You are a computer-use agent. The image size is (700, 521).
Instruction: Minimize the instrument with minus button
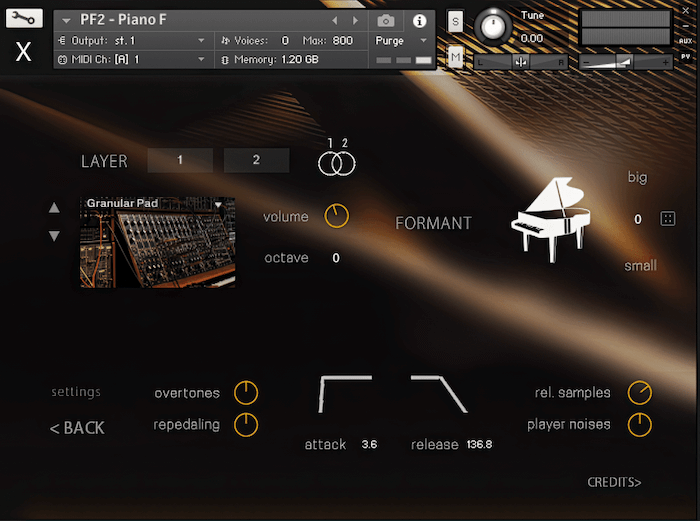pyautogui.click(x=686, y=26)
